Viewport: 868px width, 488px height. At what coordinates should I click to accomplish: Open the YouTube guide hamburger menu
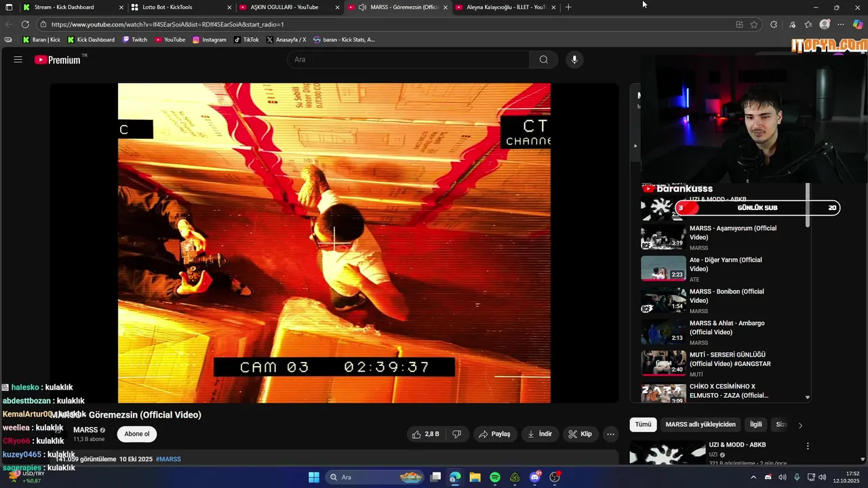pos(18,60)
